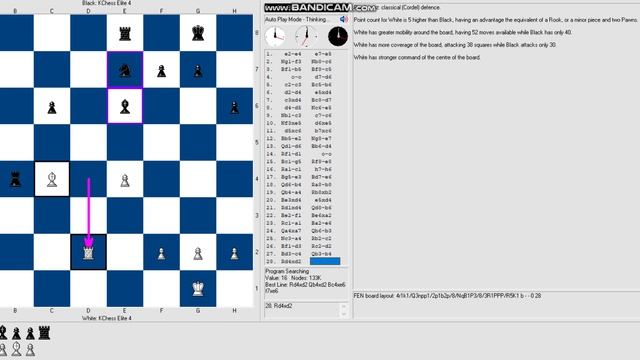
Task: Select the black bishop on e6
Action: click(125, 107)
